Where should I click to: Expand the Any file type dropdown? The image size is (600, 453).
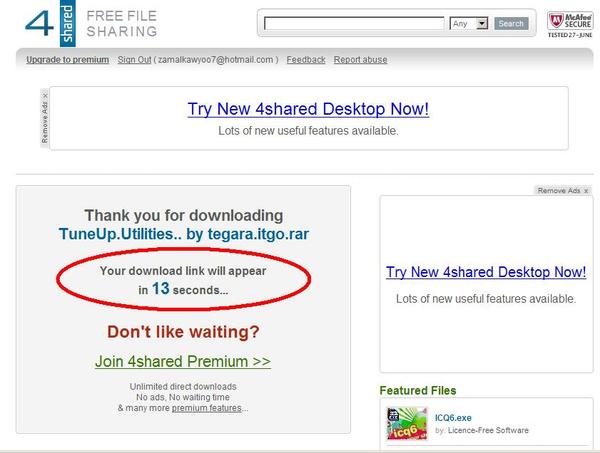click(481, 23)
